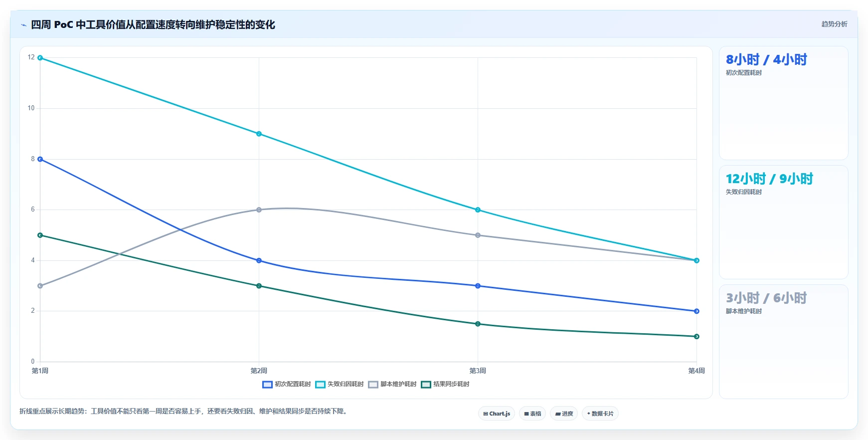The width and height of the screenshot is (868, 440).
Task: Click the 第3周 x-axis label
Action: [x=478, y=371]
